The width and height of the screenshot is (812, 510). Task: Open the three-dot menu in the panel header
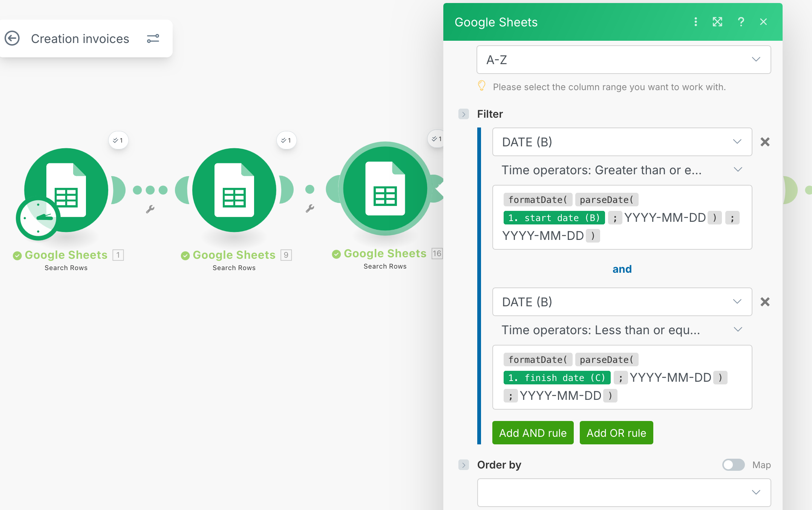(x=696, y=22)
